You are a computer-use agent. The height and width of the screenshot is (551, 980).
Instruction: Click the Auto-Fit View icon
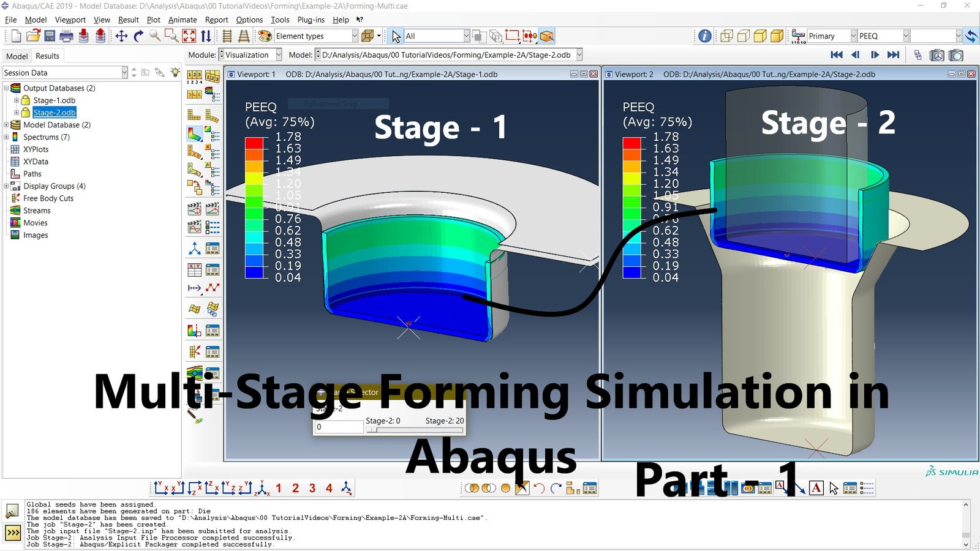[x=189, y=36]
